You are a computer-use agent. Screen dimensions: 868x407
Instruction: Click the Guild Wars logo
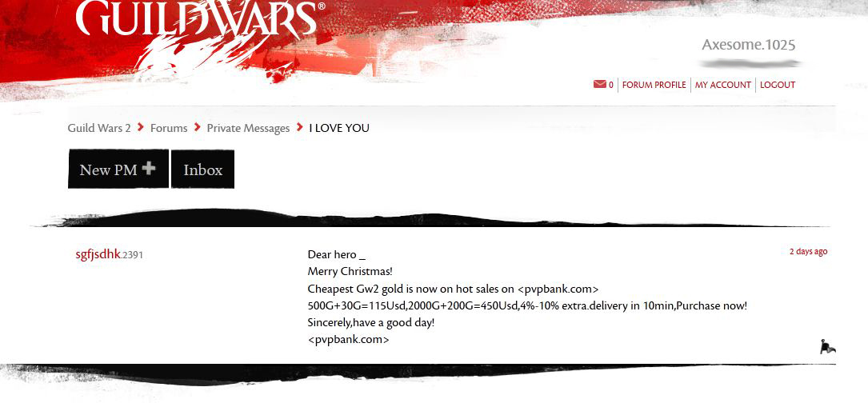pyautogui.click(x=200, y=18)
